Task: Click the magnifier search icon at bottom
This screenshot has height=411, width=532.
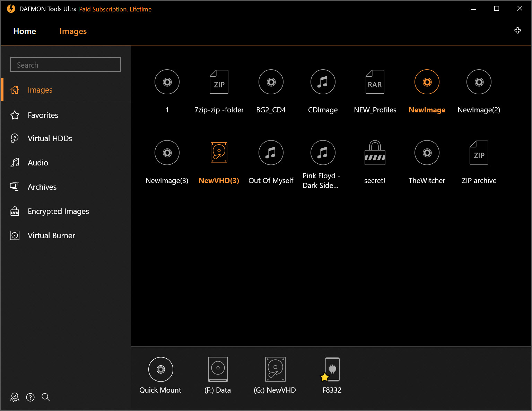Action: click(x=45, y=397)
